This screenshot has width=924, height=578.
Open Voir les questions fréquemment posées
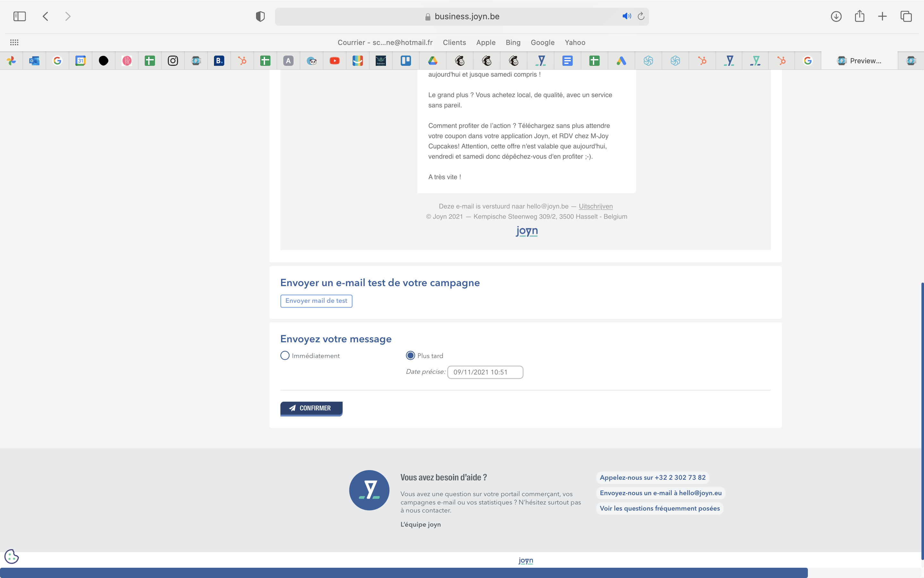pos(660,508)
